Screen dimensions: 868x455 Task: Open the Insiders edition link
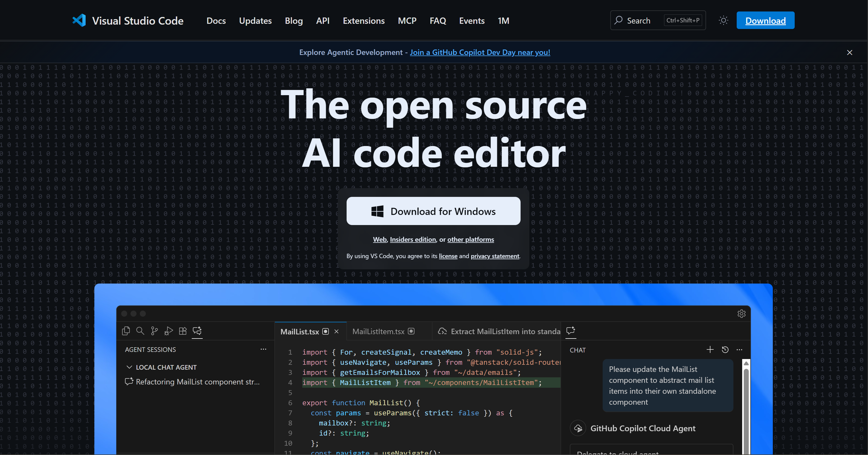pyautogui.click(x=413, y=240)
